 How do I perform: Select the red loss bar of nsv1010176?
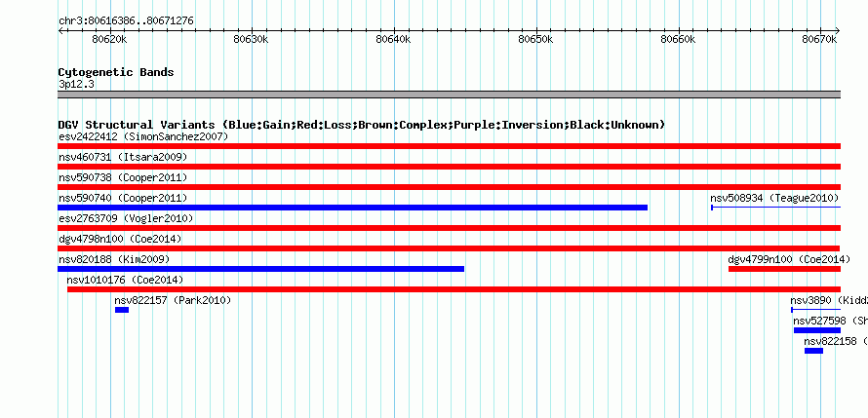[454, 289]
